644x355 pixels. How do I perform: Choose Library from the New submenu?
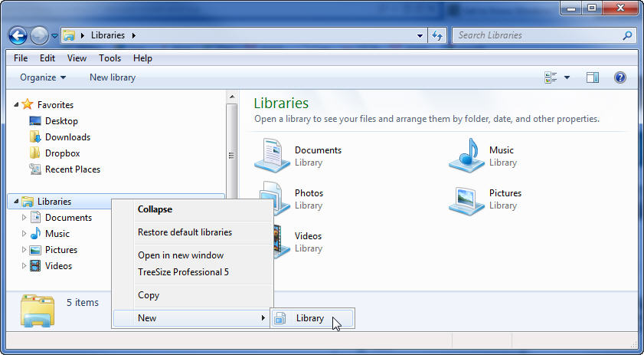pyautogui.click(x=310, y=318)
